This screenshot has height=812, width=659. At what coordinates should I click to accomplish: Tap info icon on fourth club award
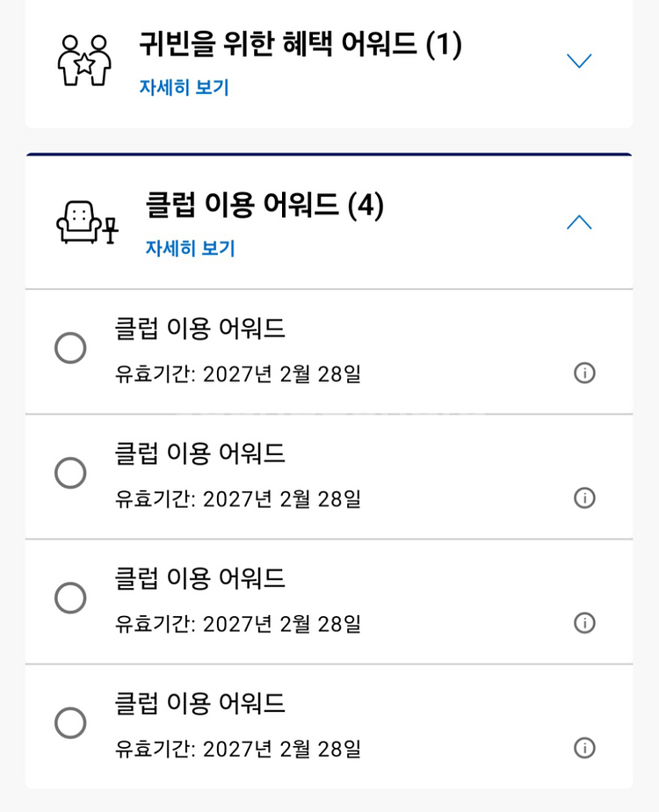[584, 747]
